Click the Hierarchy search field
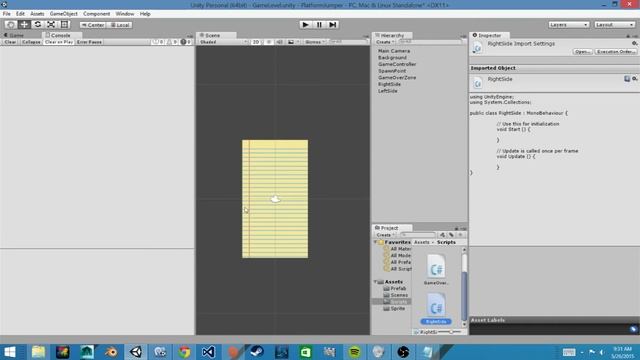The height and width of the screenshot is (360, 640). [x=429, y=42]
